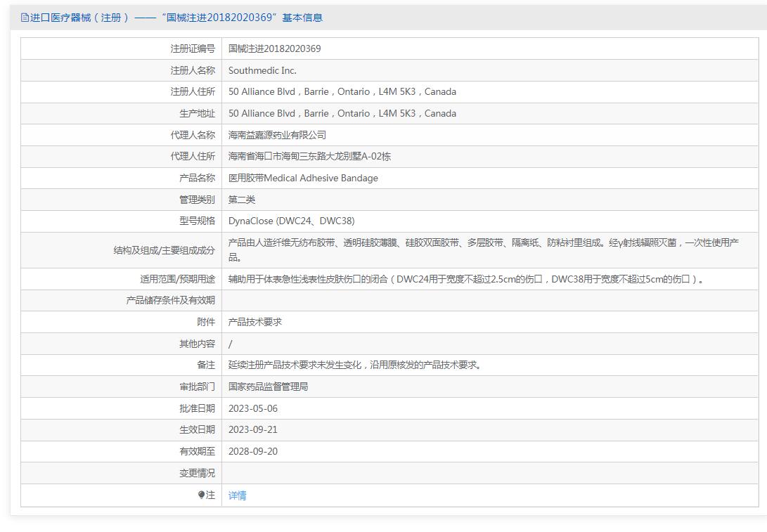Click the 第二类 management category value
Viewport: 767px width, 532px height.
coord(242,200)
